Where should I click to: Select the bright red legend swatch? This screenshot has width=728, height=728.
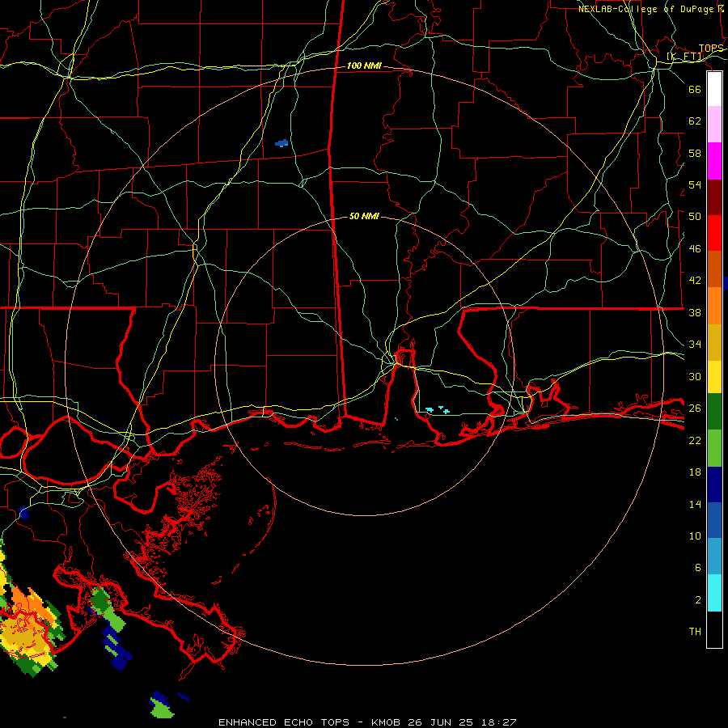(714, 233)
